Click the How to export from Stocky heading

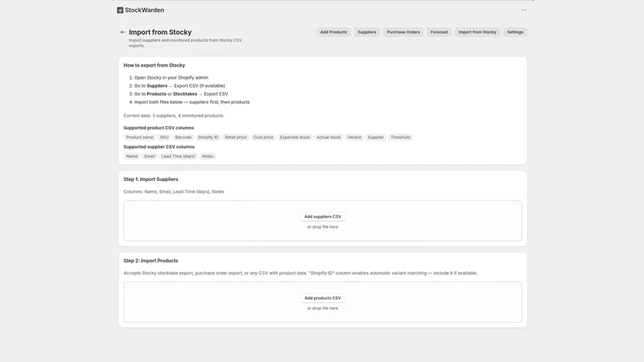155,65
